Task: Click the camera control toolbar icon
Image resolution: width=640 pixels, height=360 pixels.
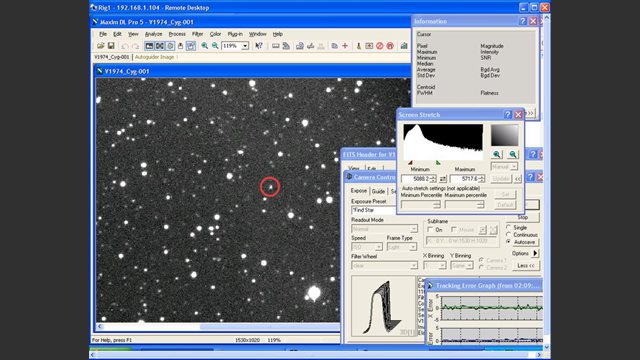Action: [x=369, y=46]
